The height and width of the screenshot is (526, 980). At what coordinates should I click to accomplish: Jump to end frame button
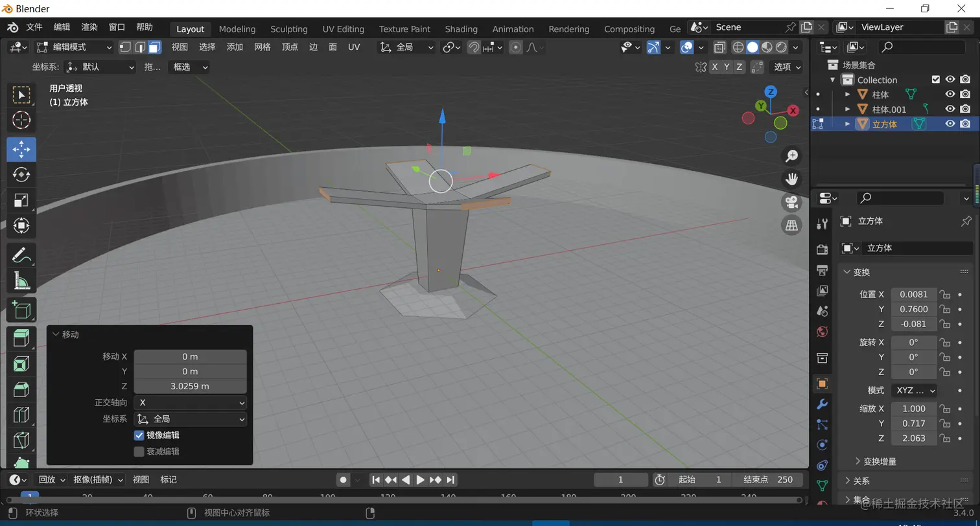coord(450,479)
